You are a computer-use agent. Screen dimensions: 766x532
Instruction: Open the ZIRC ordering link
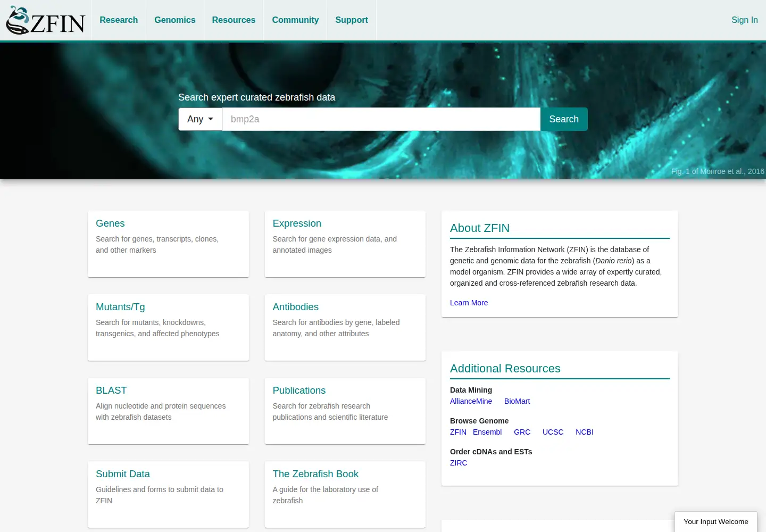pos(459,463)
